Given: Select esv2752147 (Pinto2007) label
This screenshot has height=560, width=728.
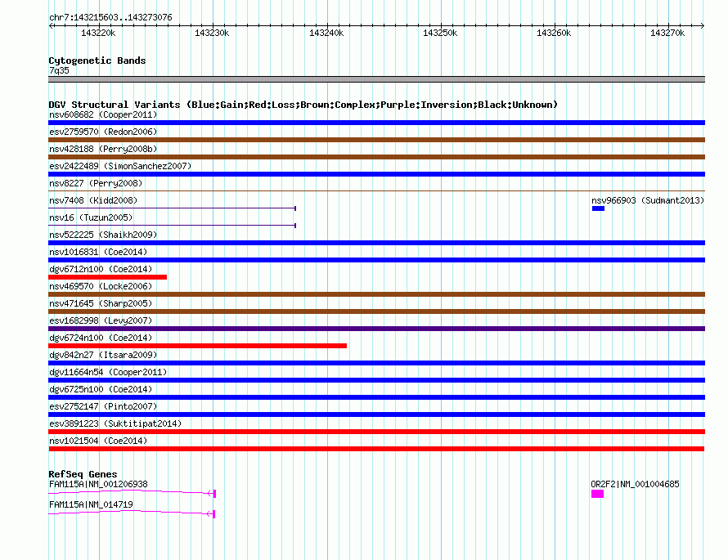Looking at the screenshot, I should (103, 406).
